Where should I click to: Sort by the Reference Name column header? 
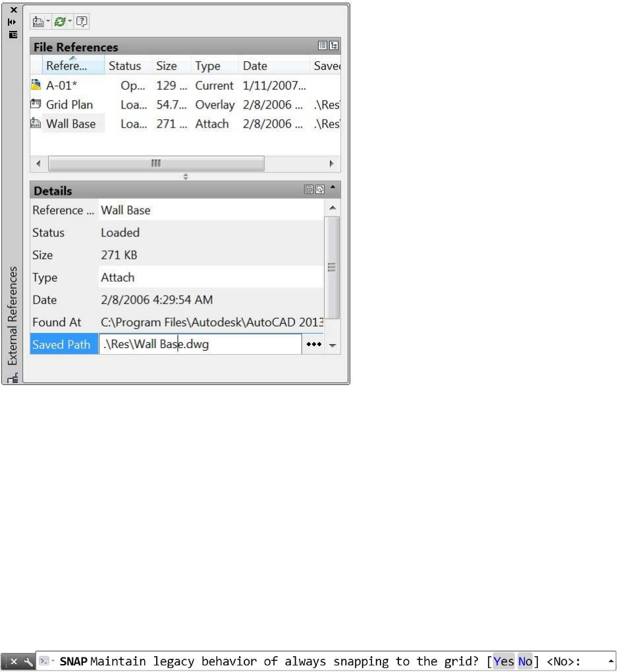[73, 66]
